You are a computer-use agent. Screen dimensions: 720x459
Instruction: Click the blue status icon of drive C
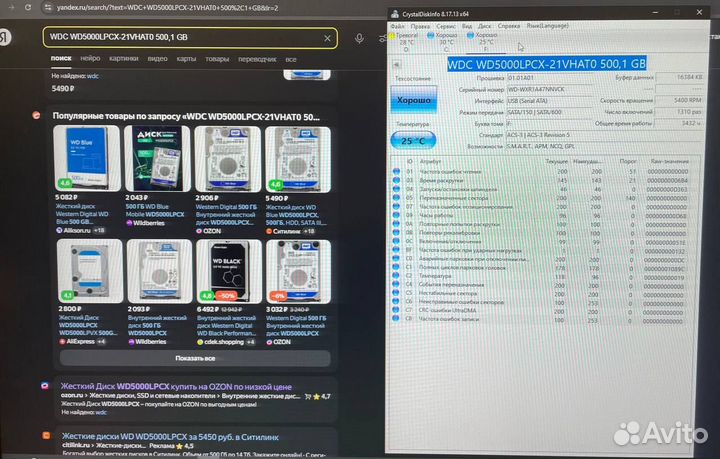[x=430, y=35]
